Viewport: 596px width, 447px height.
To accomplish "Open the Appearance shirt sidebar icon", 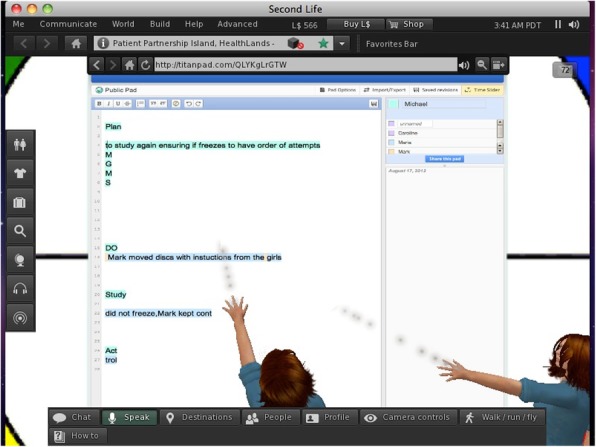I will [x=20, y=174].
